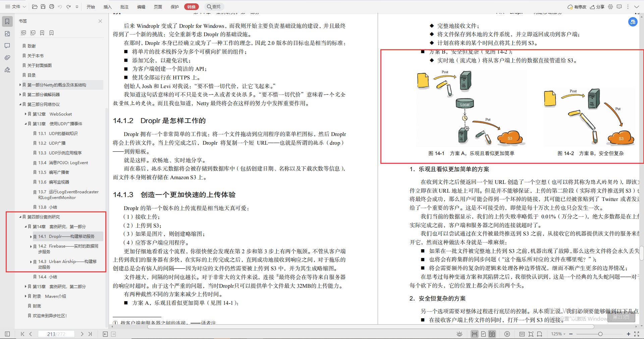Toggle eye protection mode
Viewport: 644px width, 339px height.
(x=460, y=334)
